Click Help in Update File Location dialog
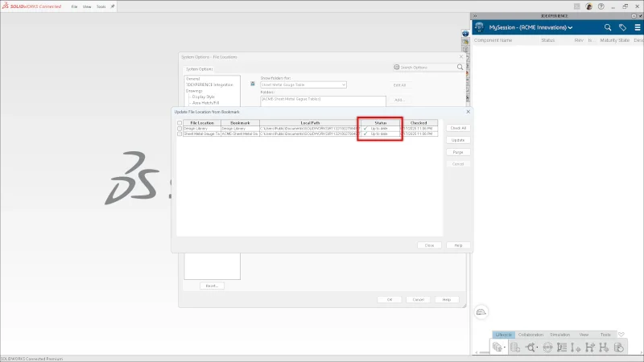 [458, 245]
